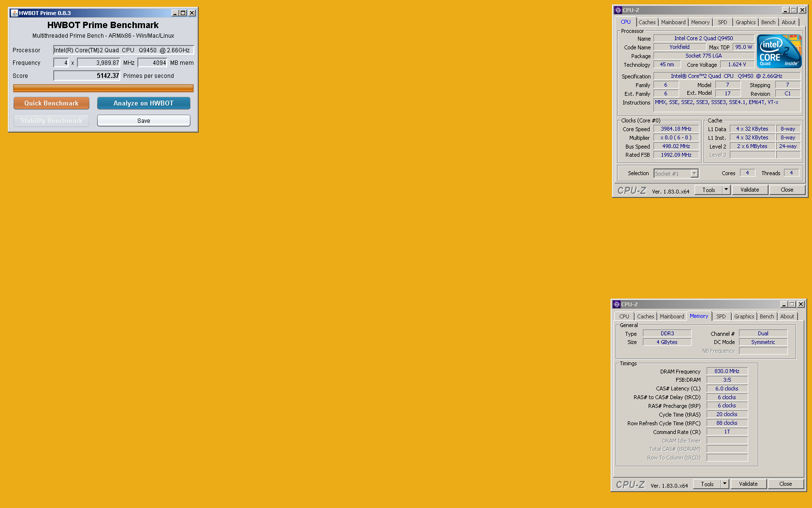Close the top CPU-Z window via title bar X
The height and width of the screenshot is (508, 812).
pos(802,10)
